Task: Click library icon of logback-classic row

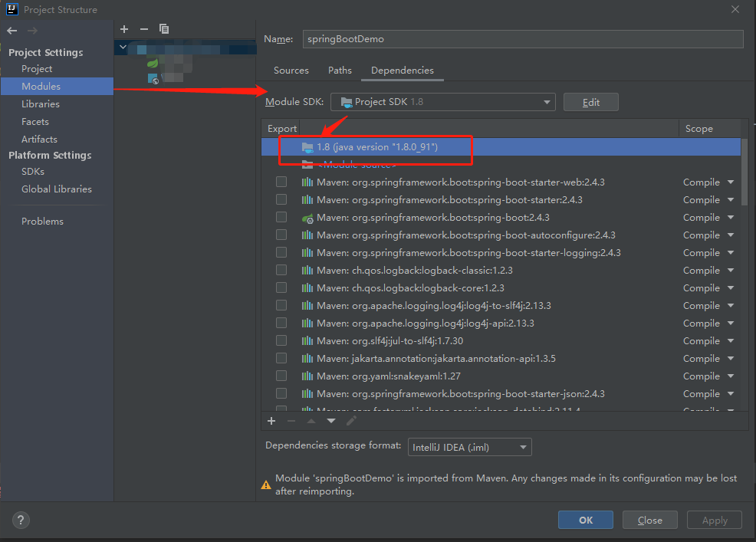Action: coord(307,271)
